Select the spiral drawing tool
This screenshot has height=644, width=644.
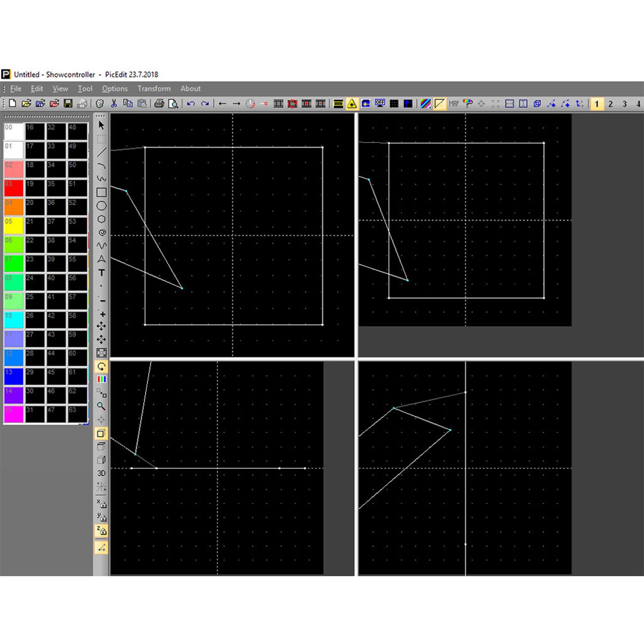coord(101,233)
